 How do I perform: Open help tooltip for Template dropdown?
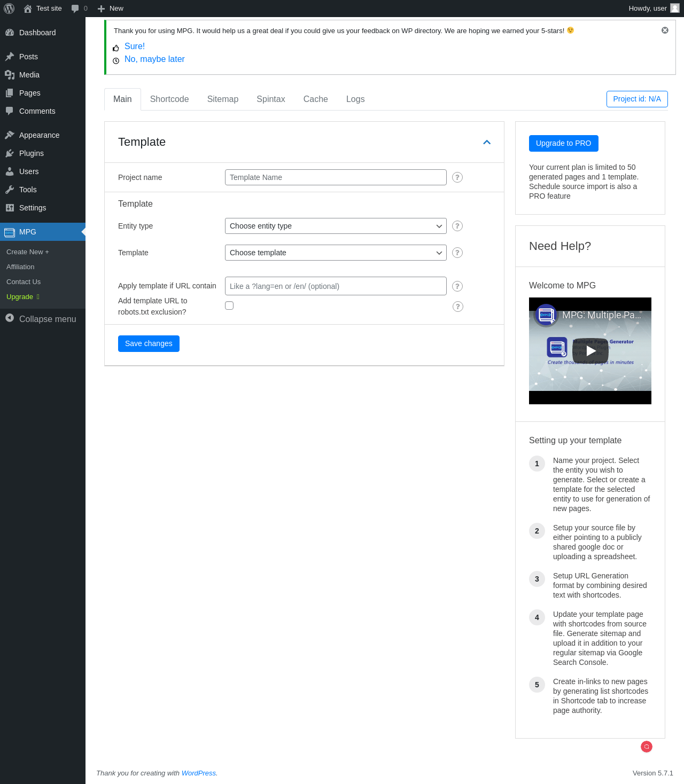click(x=457, y=253)
